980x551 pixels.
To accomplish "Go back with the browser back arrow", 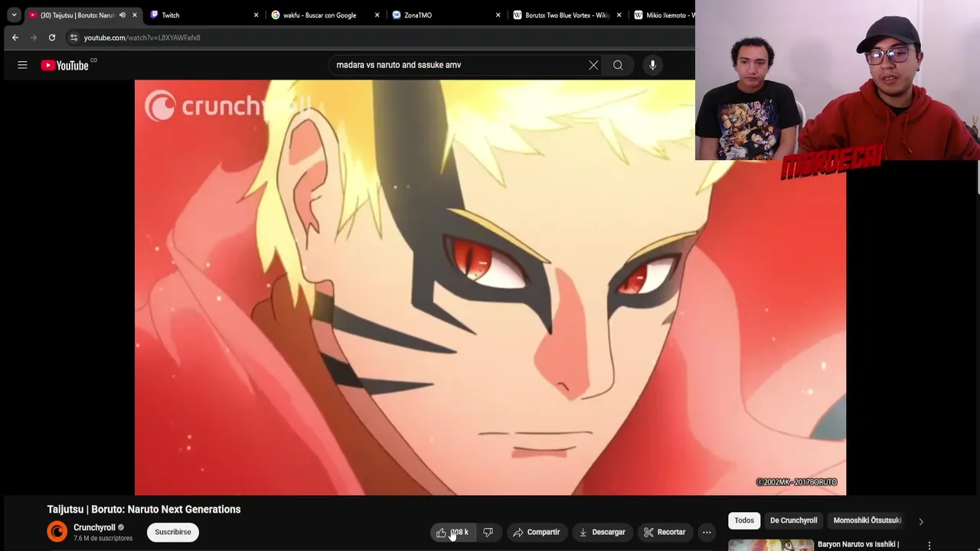I will pos(15,37).
